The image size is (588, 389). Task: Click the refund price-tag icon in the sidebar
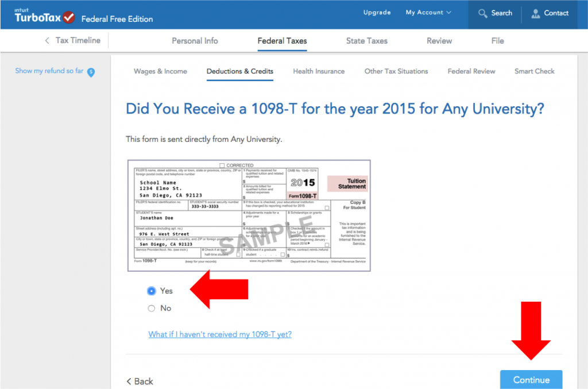tap(92, 71)
